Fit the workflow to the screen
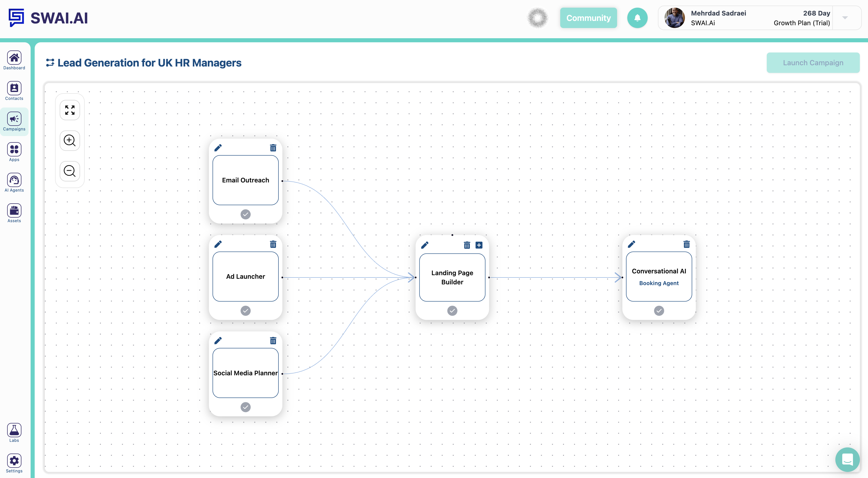 (x=69, y=110)
